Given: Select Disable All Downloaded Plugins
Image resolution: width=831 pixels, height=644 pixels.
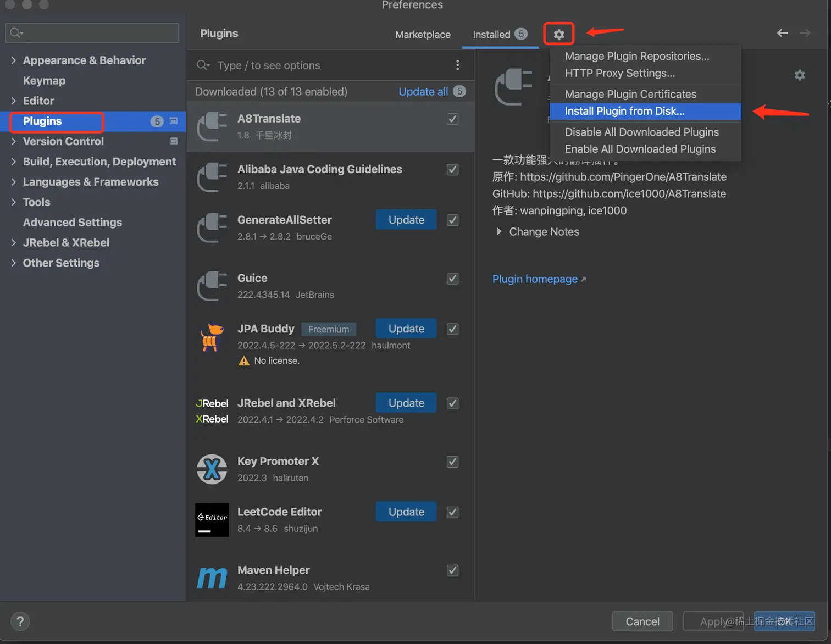Looking at the screenshot, I should 645,132.
